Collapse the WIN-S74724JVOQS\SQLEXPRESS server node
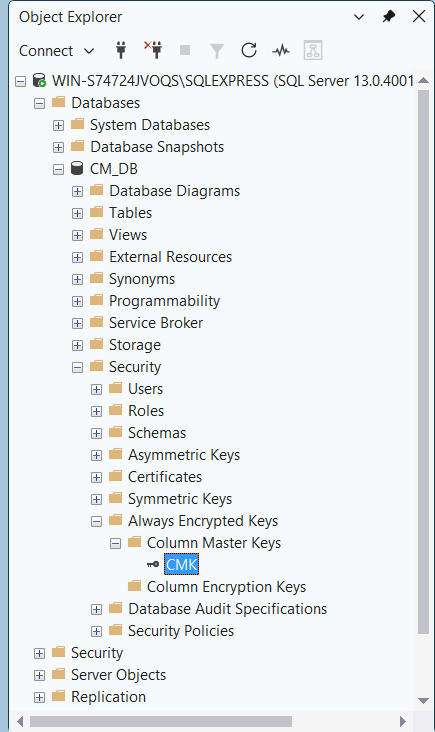 (x=20, y=82)
